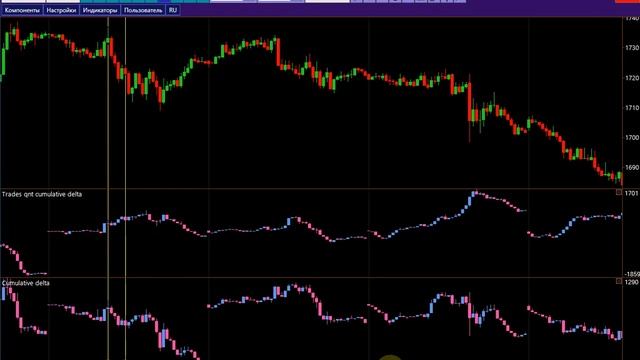Click the -1859 value on the delta scale
The height and width of the screenshot is (360, 640).
tap(631, 274)
